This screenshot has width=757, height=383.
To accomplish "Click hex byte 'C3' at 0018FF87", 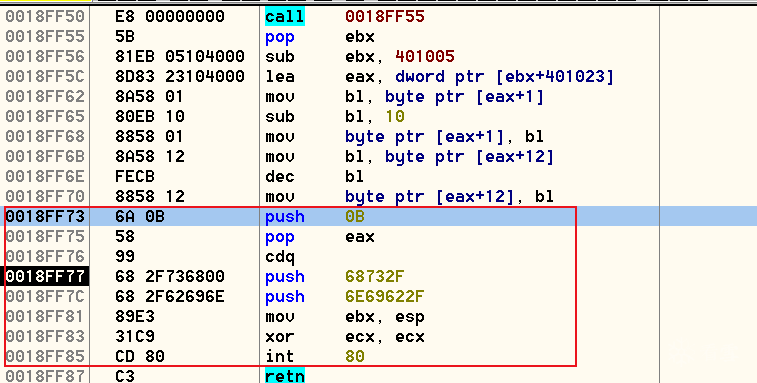I will pyautogui.click(x=125, y=376).
